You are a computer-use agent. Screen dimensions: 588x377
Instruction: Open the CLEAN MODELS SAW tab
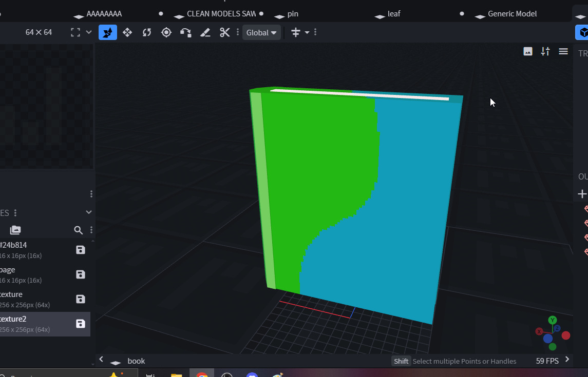point(221,14)
